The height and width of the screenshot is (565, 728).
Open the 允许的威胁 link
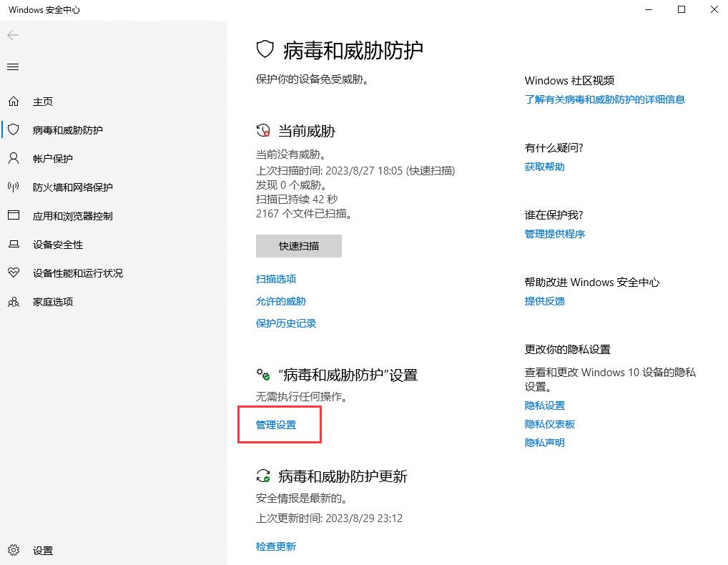pyautogui.click(x=281, y=301)
